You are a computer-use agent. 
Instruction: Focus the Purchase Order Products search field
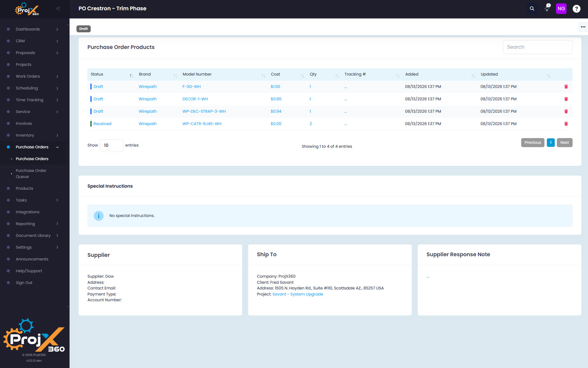(538, 47)
